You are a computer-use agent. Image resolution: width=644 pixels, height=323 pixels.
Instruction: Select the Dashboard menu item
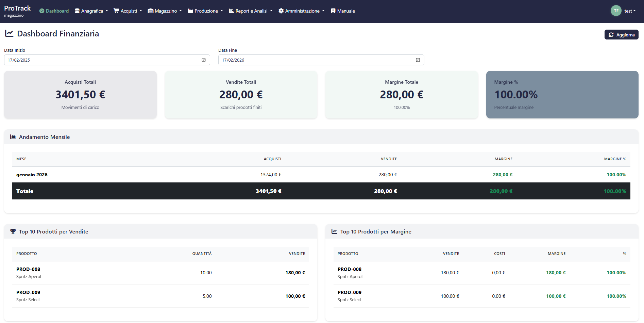(54, 11)
